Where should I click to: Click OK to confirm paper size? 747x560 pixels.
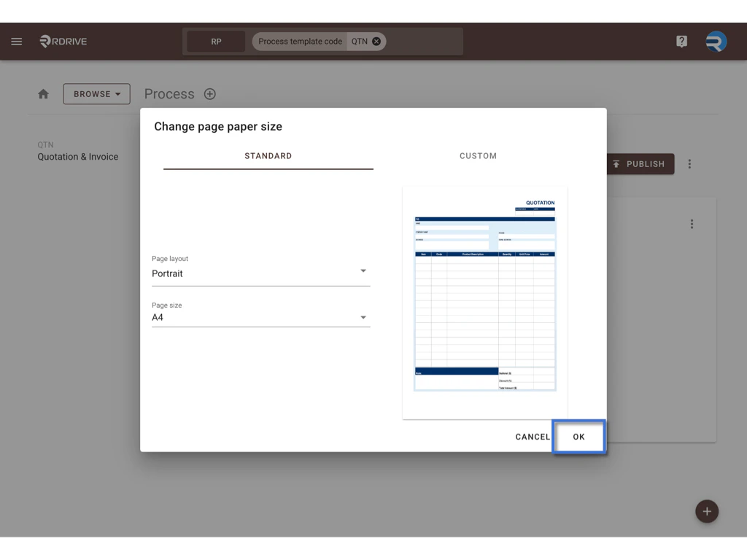[578, 437]
